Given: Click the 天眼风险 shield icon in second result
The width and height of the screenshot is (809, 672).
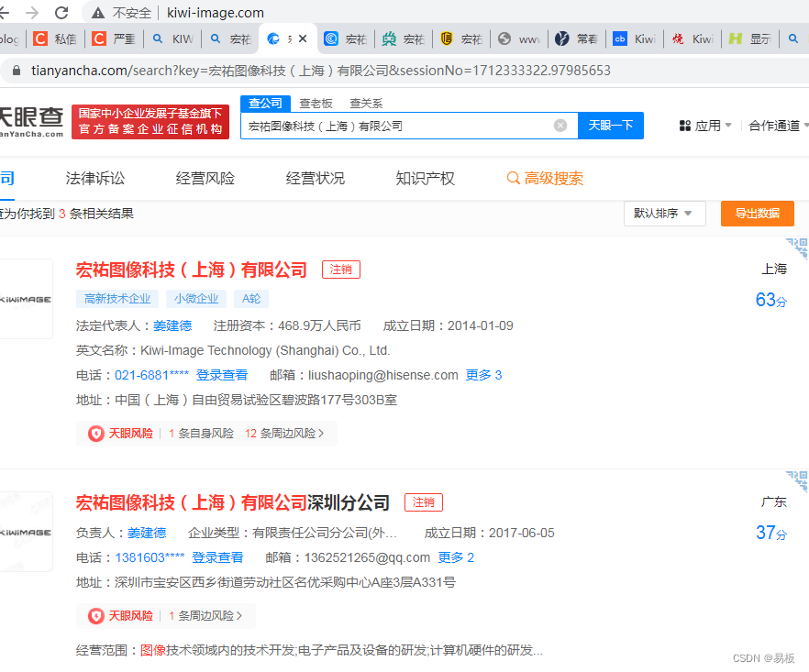Looking at the screenshot, I should coord(96,616).
